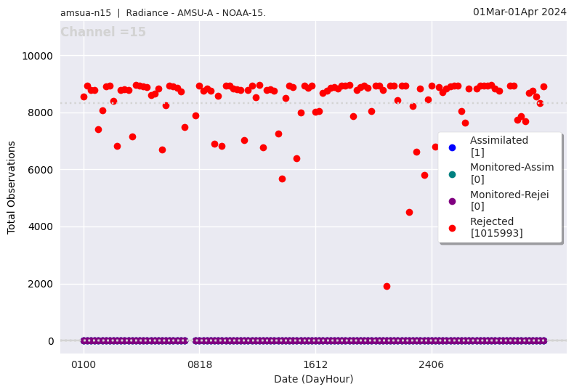This screenshot has height=392, width=574.
Task: Click the 'Date (DayHour)' x-axis label
Action: coord(313,379)
